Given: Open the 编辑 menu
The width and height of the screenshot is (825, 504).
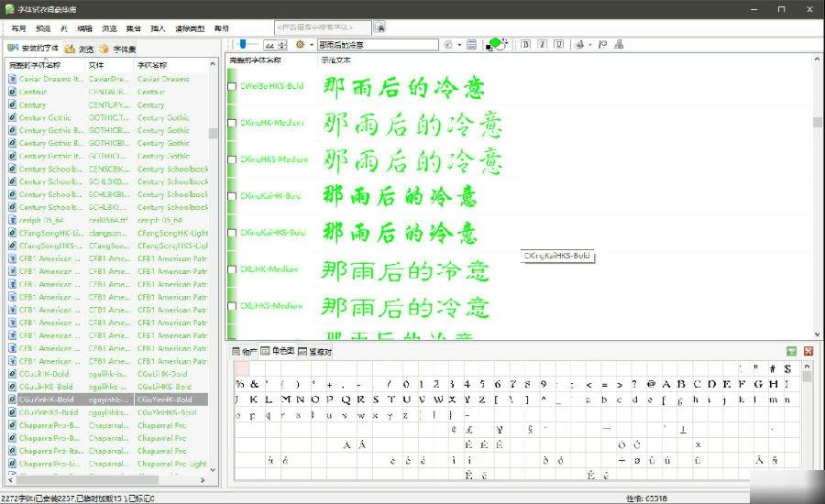Looking at the screenshot, I should (84, 28).
